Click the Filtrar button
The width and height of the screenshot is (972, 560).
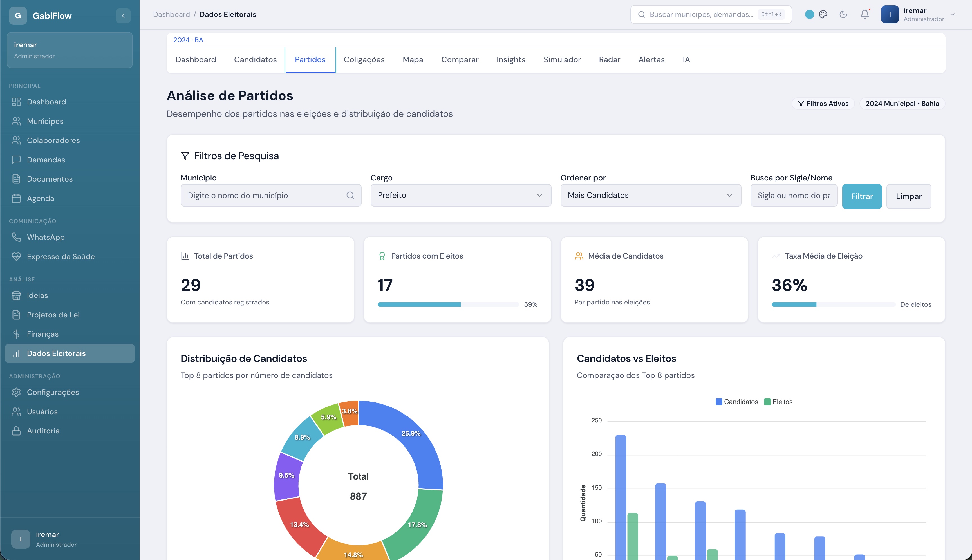[862, 196]
